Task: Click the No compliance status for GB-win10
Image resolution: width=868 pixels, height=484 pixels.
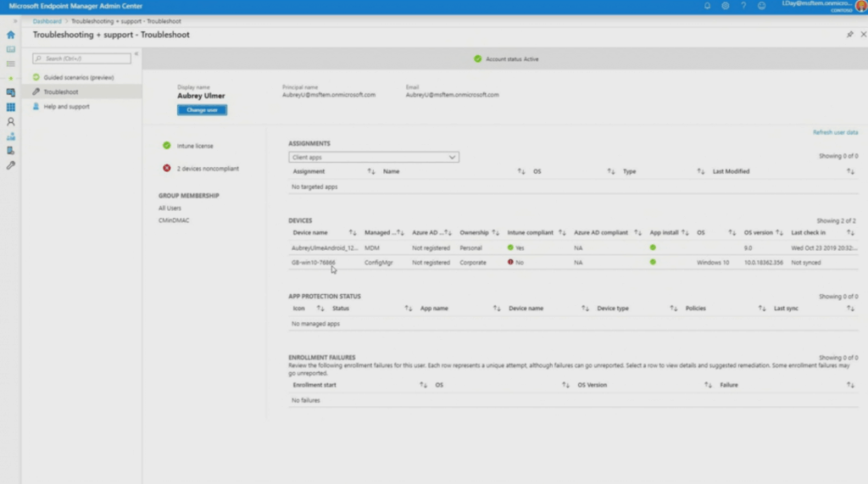Action: coord(515,263)
